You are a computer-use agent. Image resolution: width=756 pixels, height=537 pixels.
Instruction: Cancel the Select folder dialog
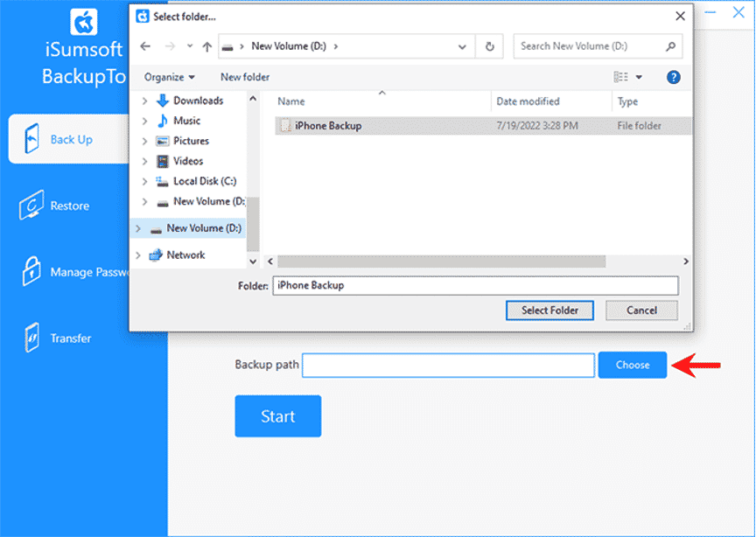pos(641,310)
